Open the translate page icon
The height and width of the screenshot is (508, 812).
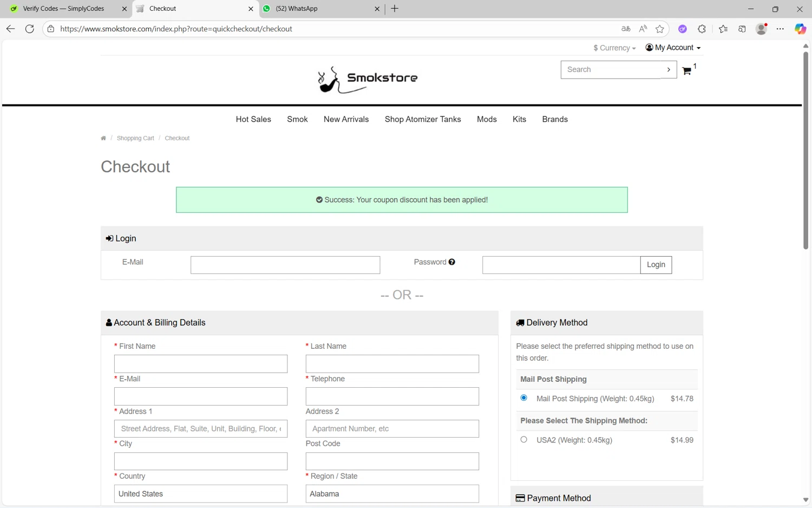pyautogui.click(x=626, y=29)
